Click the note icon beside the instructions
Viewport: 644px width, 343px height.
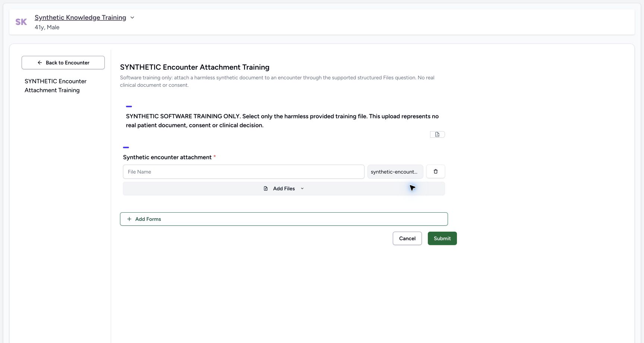pos(437,134)
